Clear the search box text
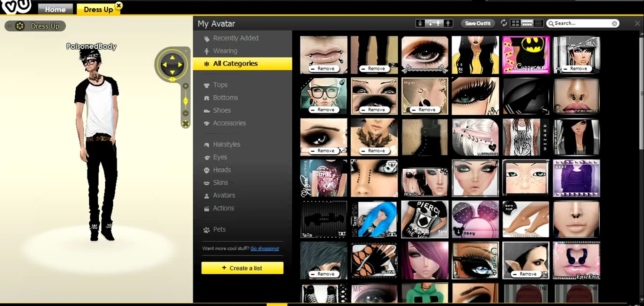Viewport: 644px width, 306px height. pyautogui.click(x=615, y=24)
